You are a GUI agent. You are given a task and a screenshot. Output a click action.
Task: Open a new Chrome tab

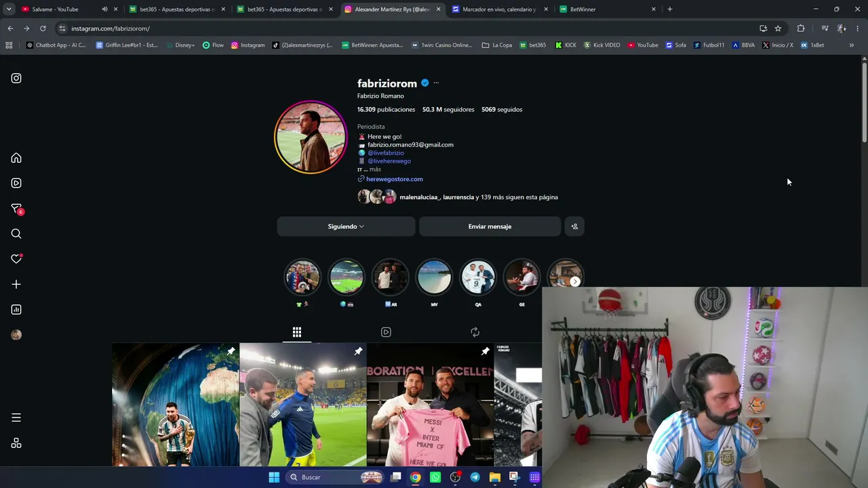(670, 9)
